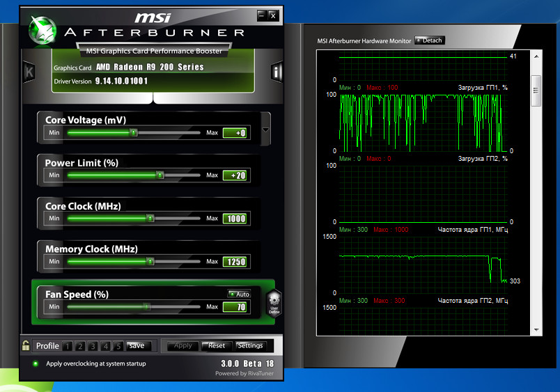Image resolution: width=560 pixels, height=392 pixels.
Task: Click the '3.0.0 Beta 18' version text
Action: coord(247,363)
